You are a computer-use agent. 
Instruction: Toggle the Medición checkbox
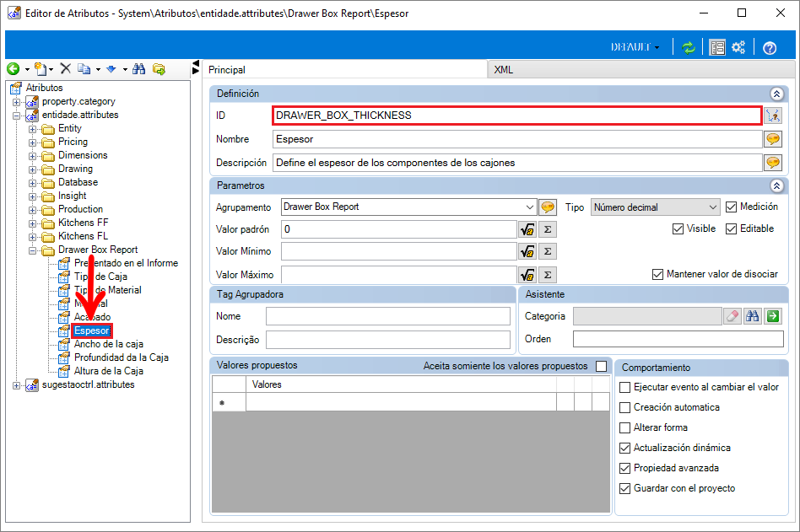point(731,207)
